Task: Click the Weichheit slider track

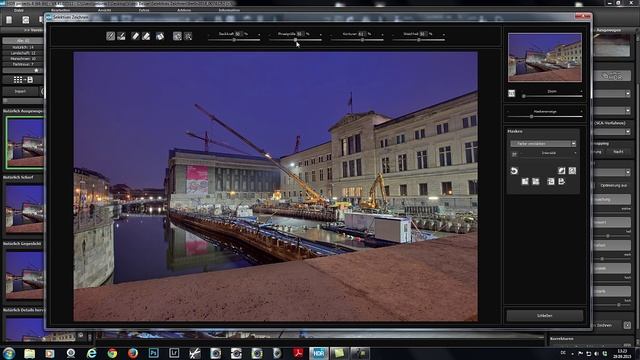Action: 418,40
